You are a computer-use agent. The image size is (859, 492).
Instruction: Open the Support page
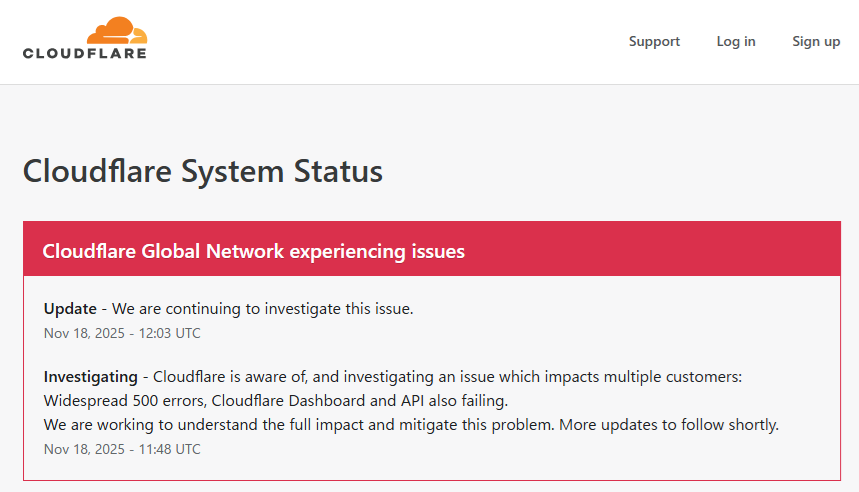654,41
